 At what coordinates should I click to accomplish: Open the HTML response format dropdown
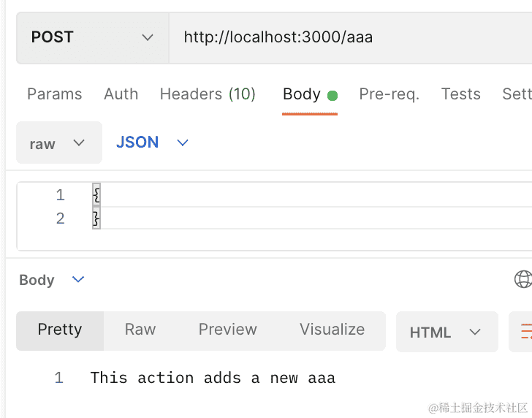pyautogui.click(x=446, y=332)
